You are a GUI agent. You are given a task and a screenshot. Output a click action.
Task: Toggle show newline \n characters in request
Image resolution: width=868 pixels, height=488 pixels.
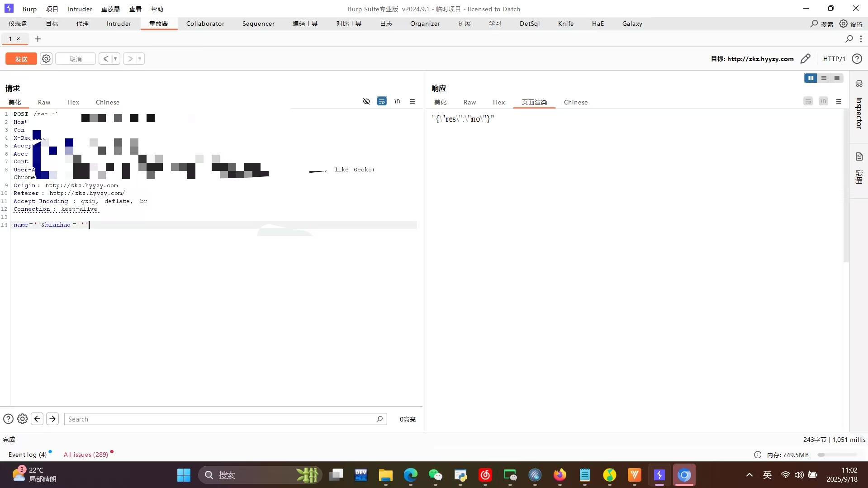pos(397,101)
